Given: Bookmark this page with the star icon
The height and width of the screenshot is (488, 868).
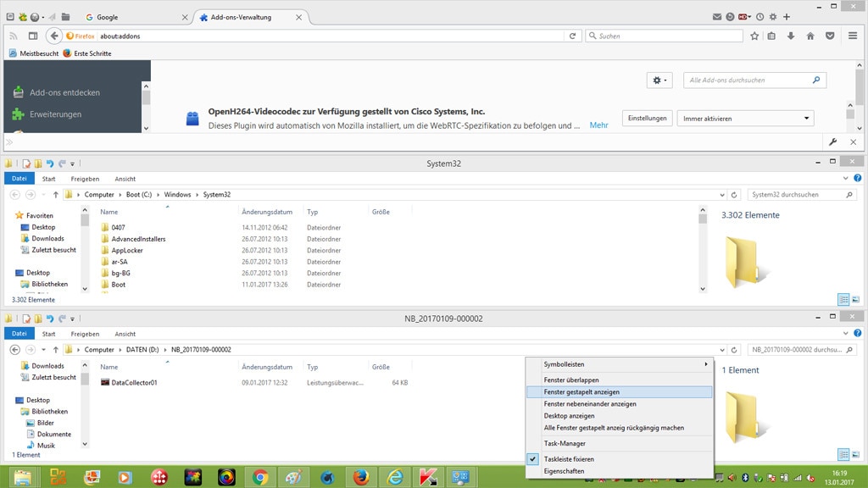Looking at the screenshot, I should [x=754, y=36].
